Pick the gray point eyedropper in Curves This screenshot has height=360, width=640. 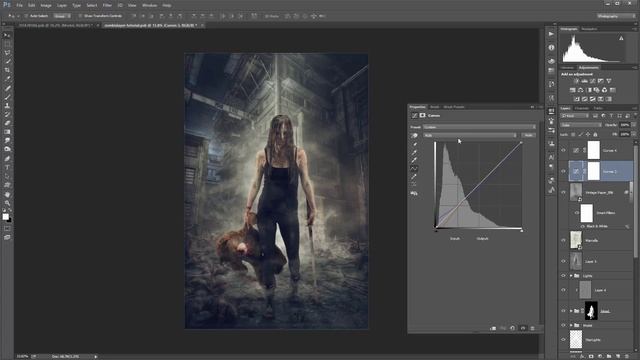click(414, 153)
